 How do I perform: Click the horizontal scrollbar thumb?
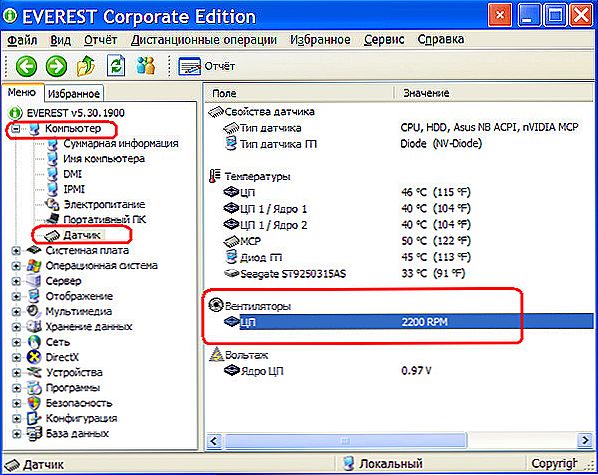(x=345, y=441)
